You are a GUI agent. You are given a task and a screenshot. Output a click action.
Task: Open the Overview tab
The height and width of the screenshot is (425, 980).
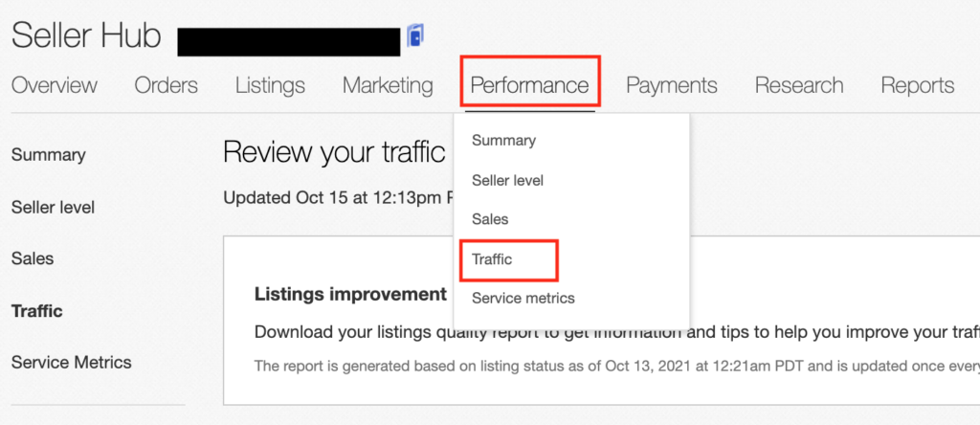tap(55, 85)
